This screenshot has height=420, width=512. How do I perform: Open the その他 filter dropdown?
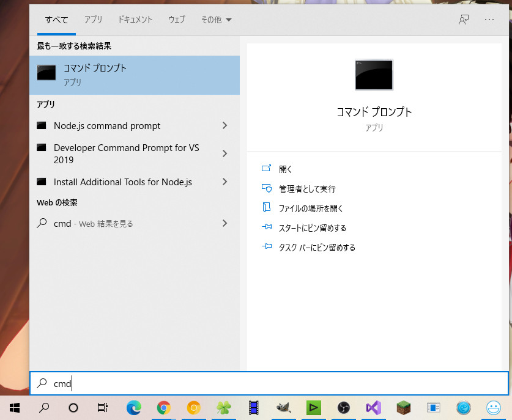pyautogui.click(x=216, y=20)
